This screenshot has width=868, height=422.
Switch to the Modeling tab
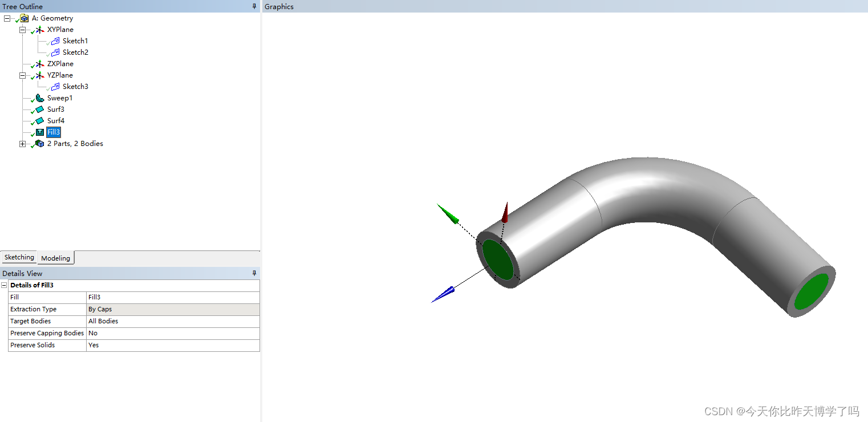(x=55, y=258)
